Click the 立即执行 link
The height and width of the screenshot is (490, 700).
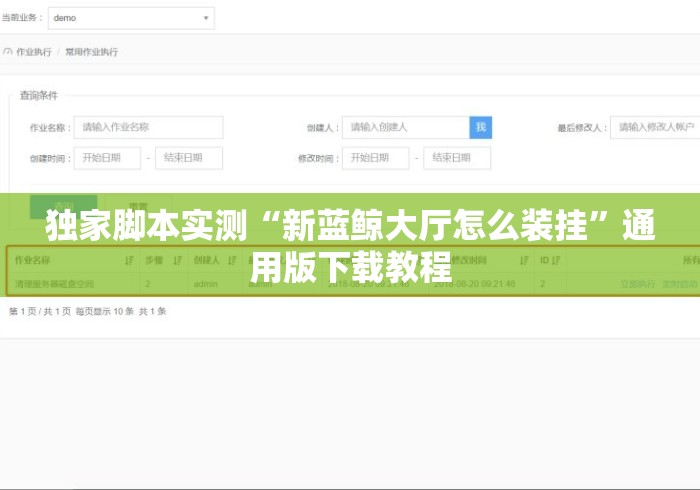point(638,284)
